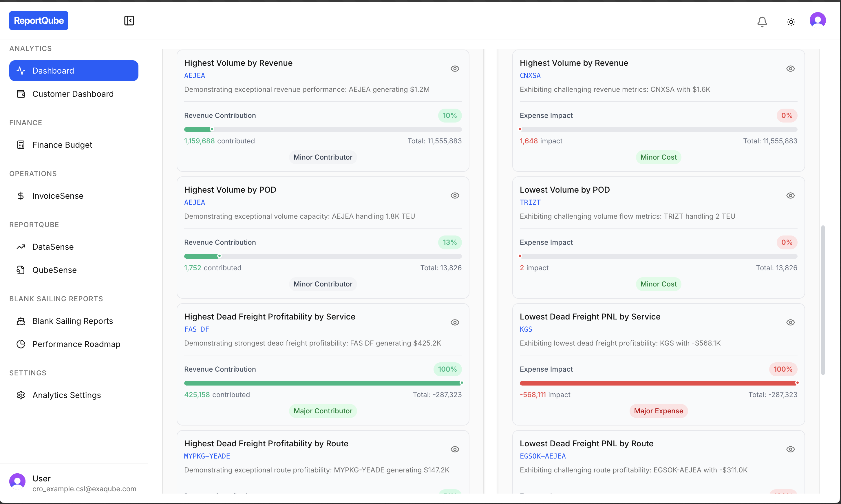Image resolution: width=841 pixels, height=504 pixels.
Task: Open the profile avatar in top bar
Action: coord(818,20)
